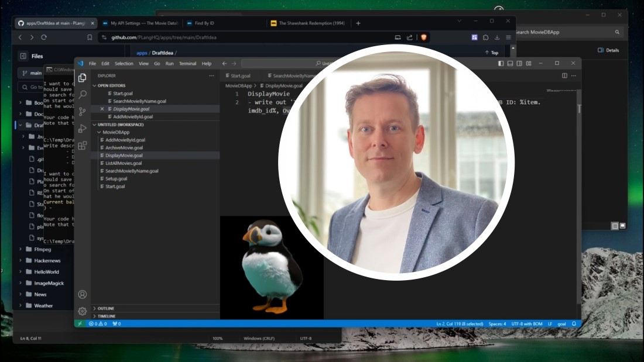Expand the Outline section
Viewport: 644px width, 362px height.
tap(94, 308)
